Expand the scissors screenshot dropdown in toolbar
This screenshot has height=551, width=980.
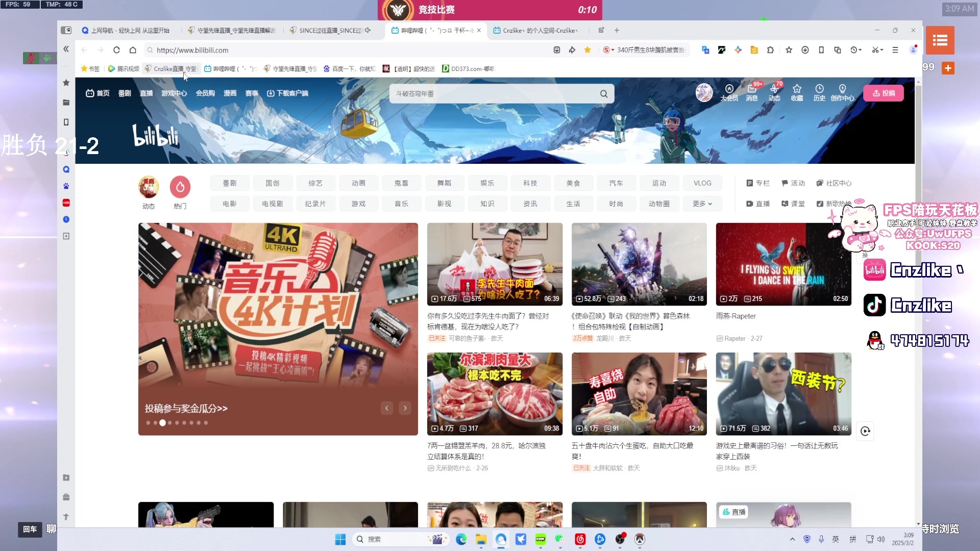pyautogui.click(x=881, y=50)
